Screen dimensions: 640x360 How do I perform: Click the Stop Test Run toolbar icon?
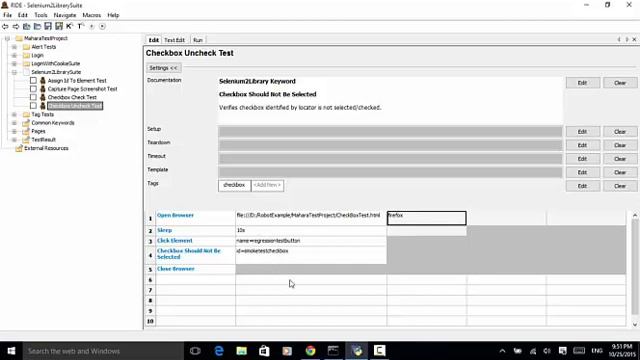(x=102, y=26)
